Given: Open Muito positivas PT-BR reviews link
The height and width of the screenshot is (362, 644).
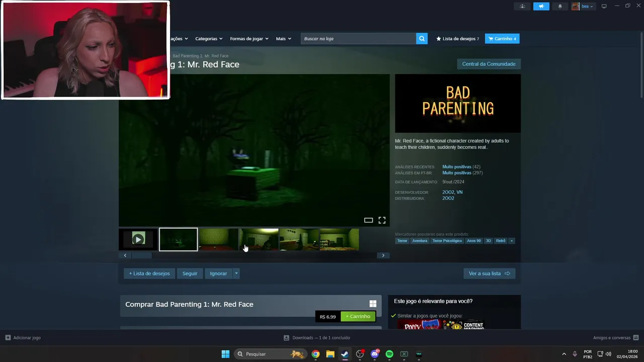Looking at the screenshot, I should [x=457, y=173].
